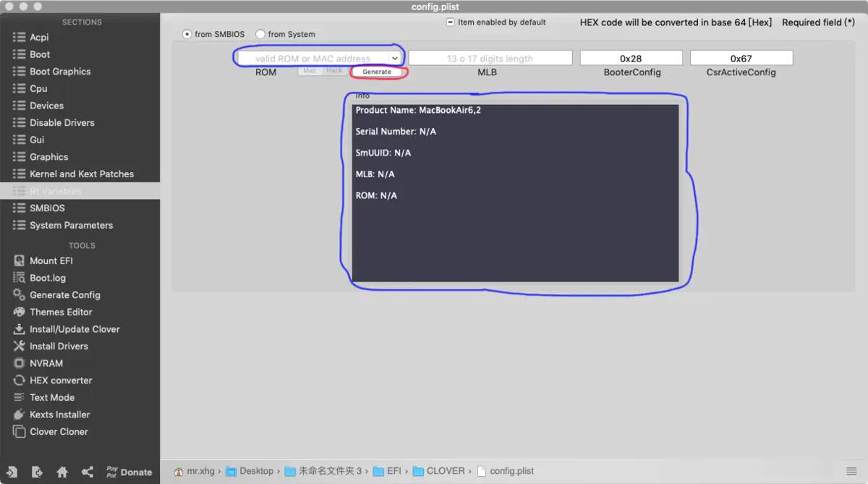The image size is (868, 484).
Task: Open the Boot.log viewer
Action: pyautogui.click(x=47, y=278)
